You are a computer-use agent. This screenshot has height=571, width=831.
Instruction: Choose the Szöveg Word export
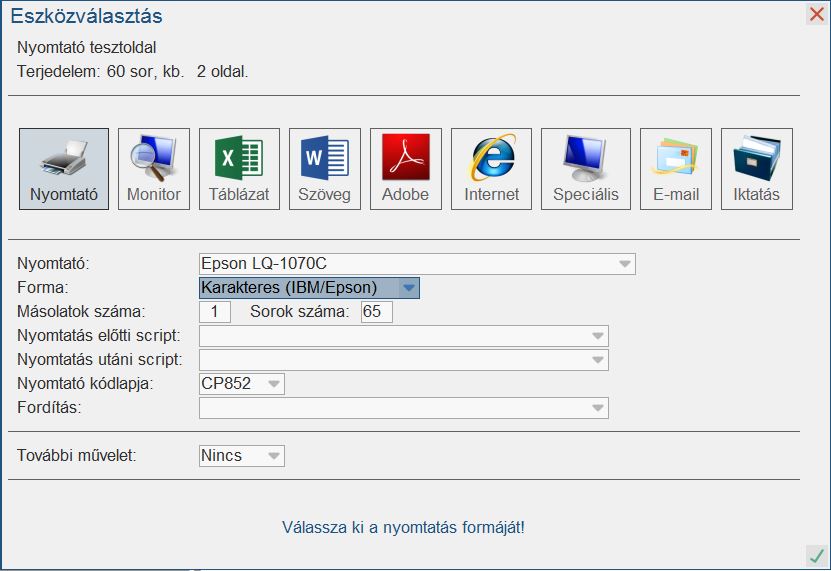324,169
